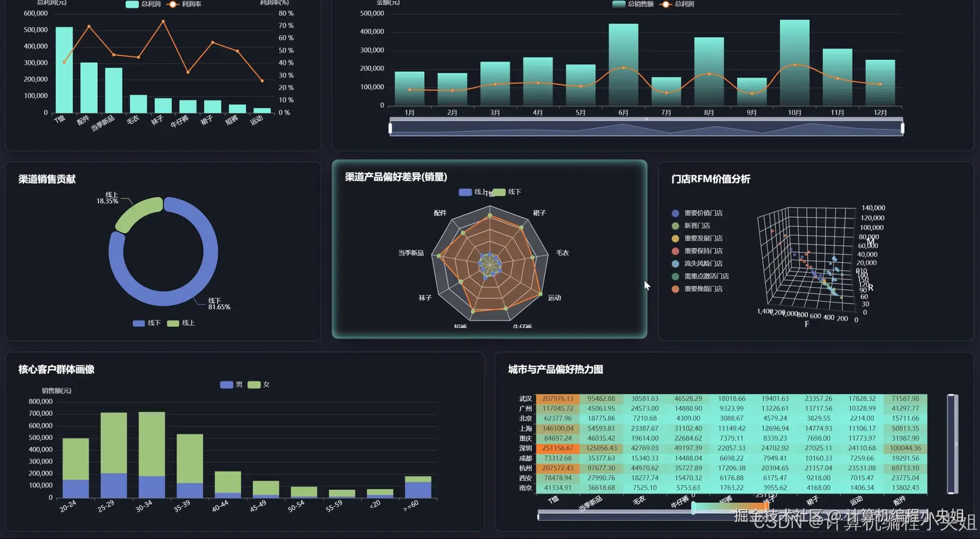The width and height of the screenshot is (980, 539).
Task: Click 渠道销售贡献 panel title
Action: click(47, 179)
